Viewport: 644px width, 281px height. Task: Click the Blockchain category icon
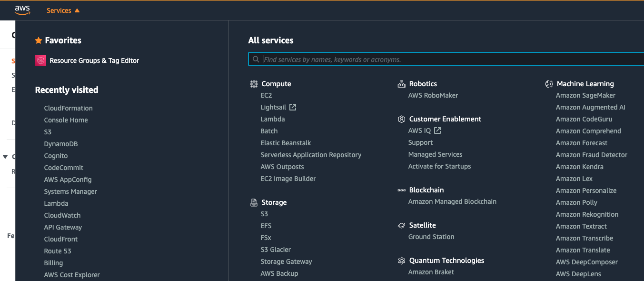(x=401, y=190)
